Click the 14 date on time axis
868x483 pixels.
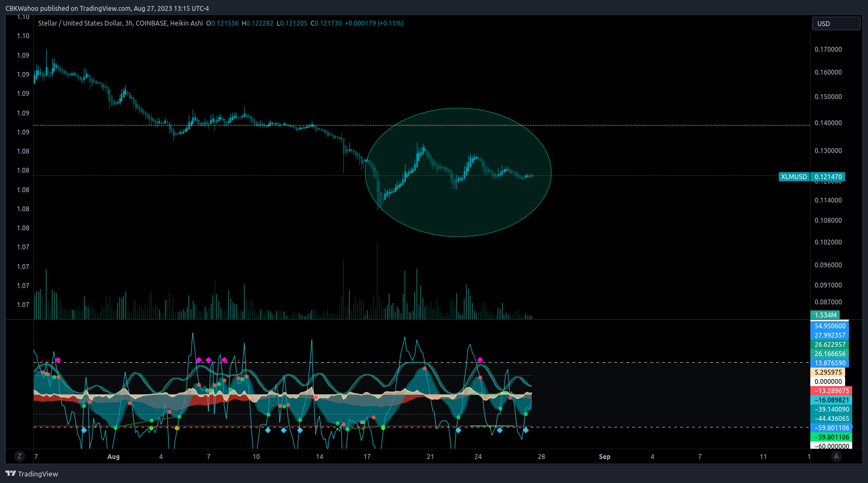(319, 457)
